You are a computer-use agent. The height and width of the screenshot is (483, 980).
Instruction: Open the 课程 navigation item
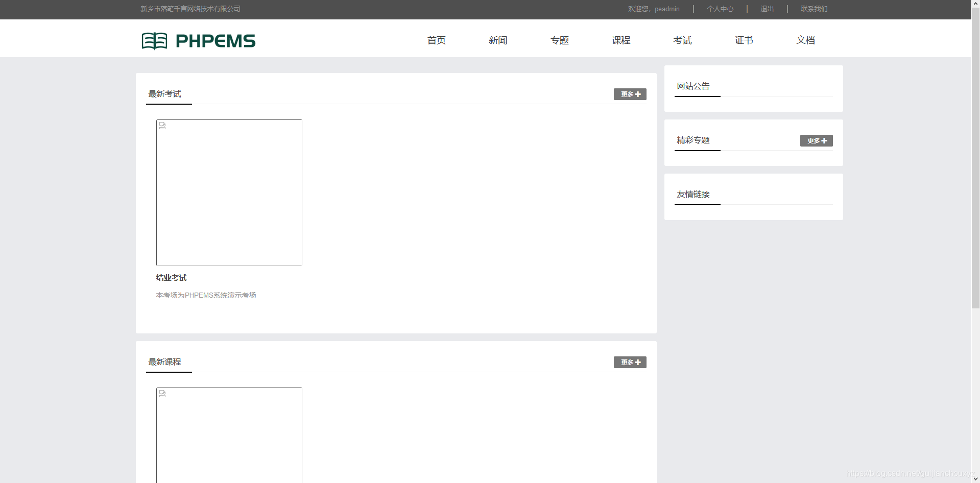621,40
